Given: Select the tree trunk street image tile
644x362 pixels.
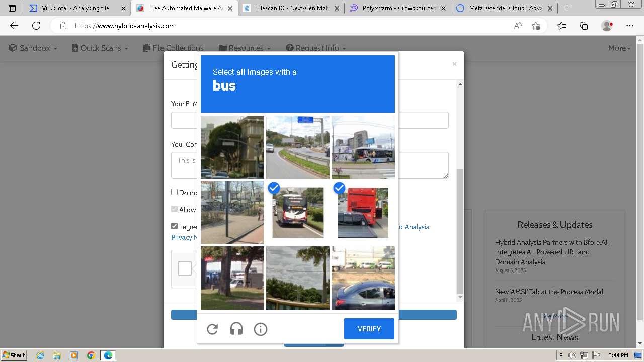Looking at the screenshot, I should click(232, 278).
